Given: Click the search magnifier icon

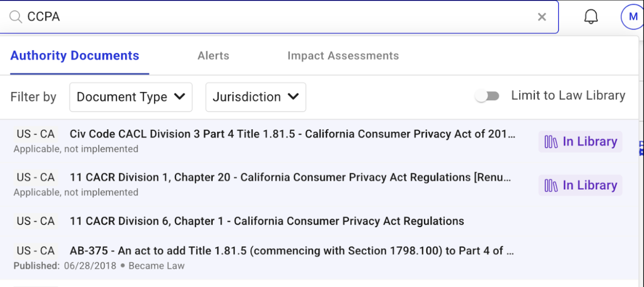Looking at the screenshot, I should (x=16, y=17).
